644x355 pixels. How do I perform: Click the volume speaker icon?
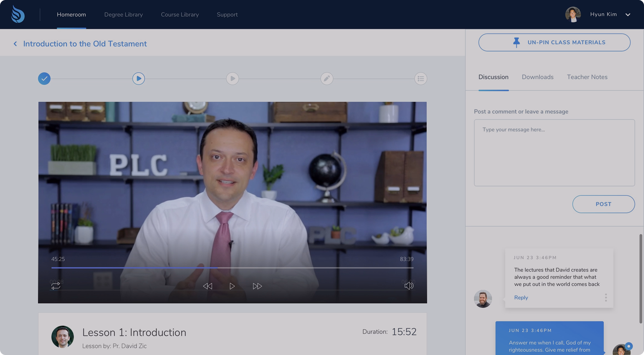tap(409, 286)
